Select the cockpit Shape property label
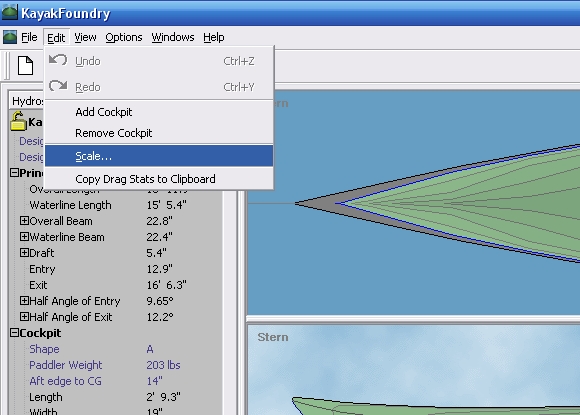This screenshot has height=415, width=580. coord(44,349)
